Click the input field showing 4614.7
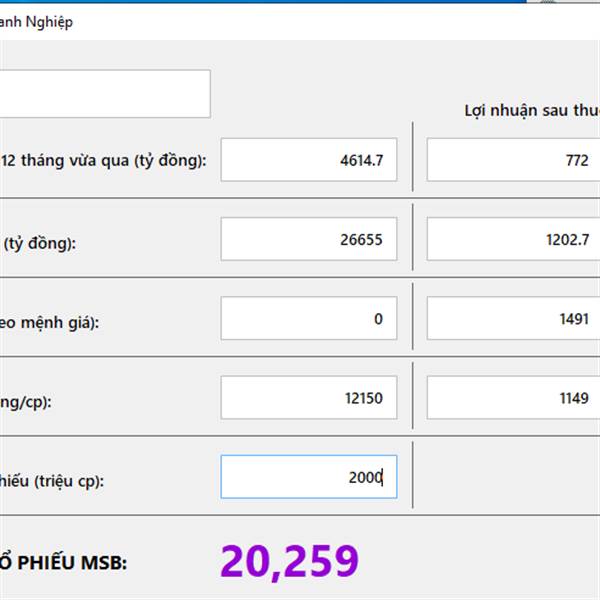This screenshot has height=600, width=600. [309, 160]
